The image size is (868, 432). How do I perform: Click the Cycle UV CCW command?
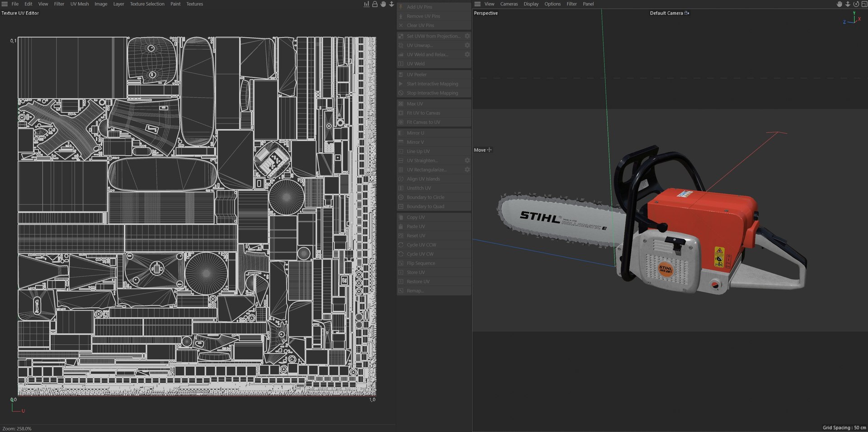coord(434,245)
